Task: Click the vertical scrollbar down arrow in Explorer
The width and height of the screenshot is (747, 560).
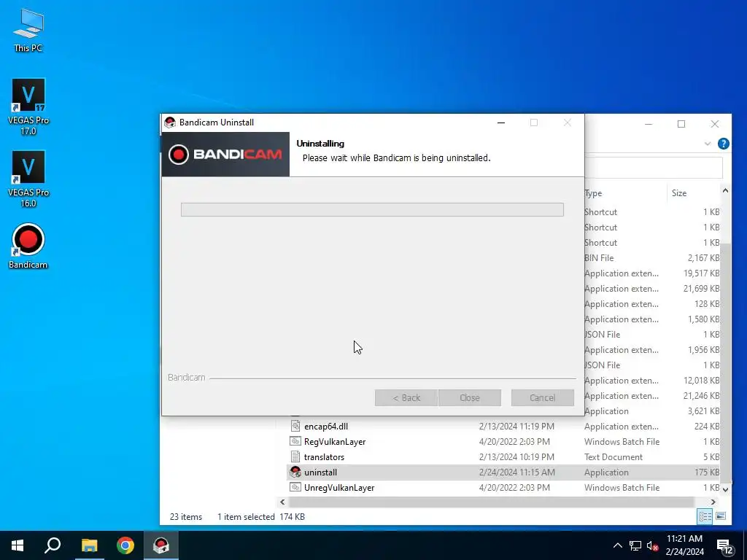Action: coord(725,489)
